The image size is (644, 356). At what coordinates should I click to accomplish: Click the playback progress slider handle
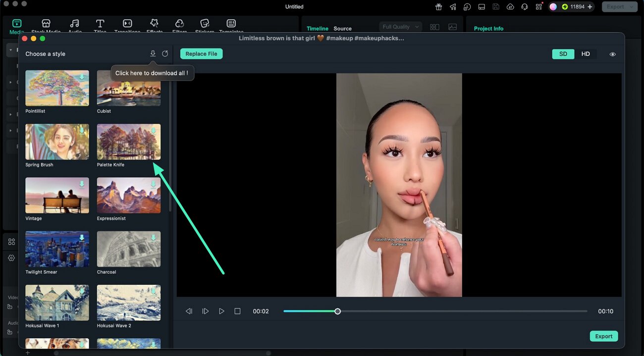337,311
